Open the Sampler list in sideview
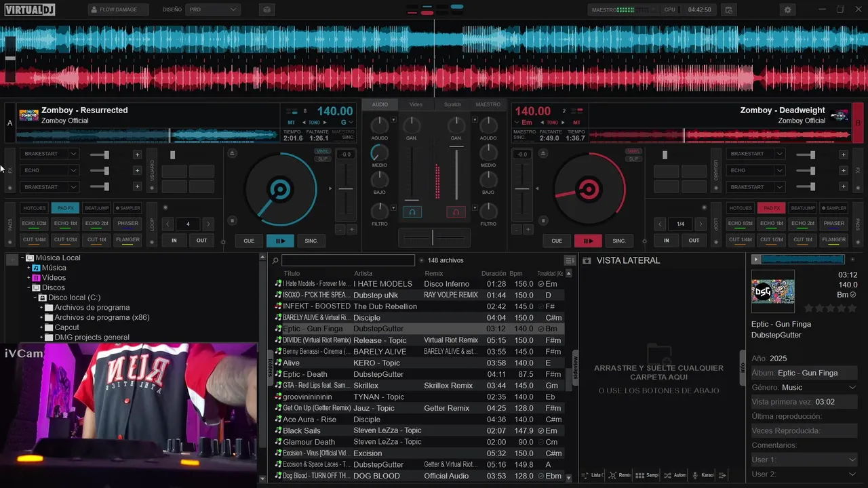This screenshot has height=488, width=868. [x=647, y=475]
